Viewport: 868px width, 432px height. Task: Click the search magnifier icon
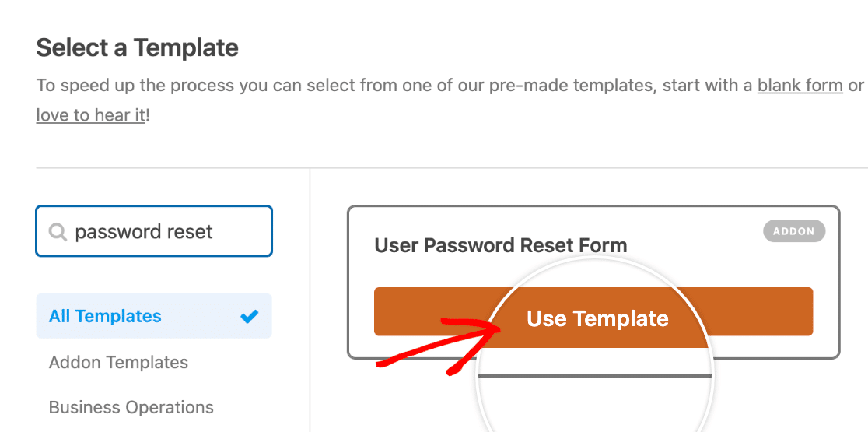click(57, 232)
